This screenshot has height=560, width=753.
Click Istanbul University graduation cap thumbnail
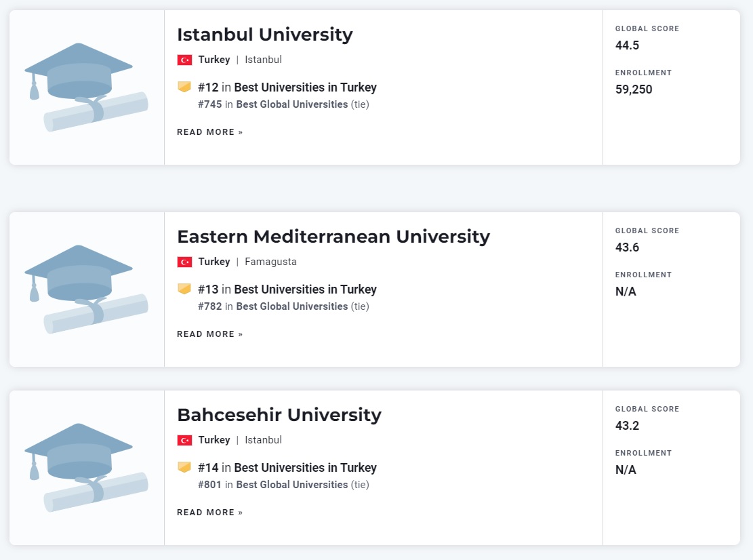coord(86,87)
